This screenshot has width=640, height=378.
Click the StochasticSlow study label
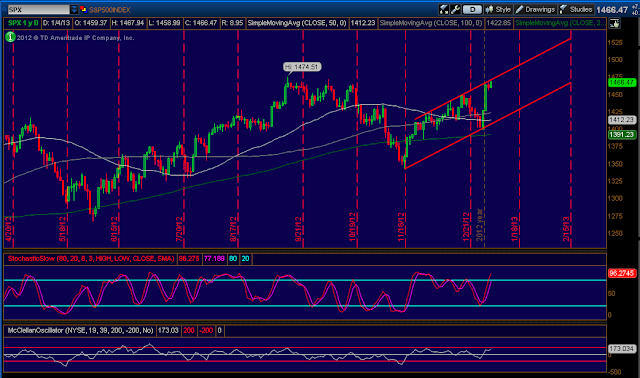(91, 258)
